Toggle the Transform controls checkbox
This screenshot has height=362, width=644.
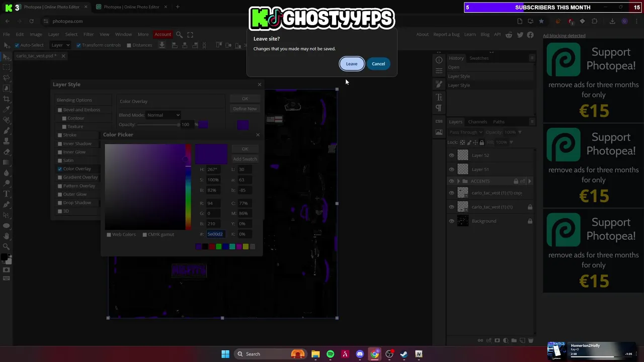coord(78,45)
